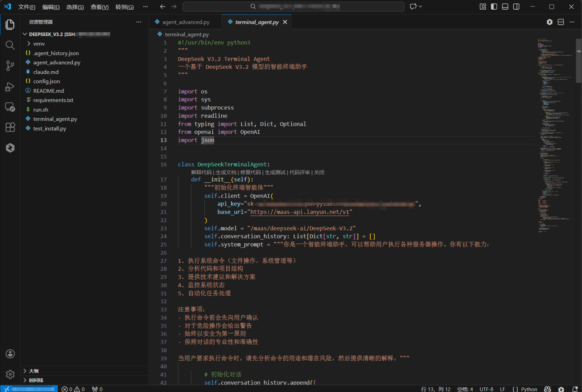Open the Accounts menu icon
582x392 pixels.
pos(10,354)
